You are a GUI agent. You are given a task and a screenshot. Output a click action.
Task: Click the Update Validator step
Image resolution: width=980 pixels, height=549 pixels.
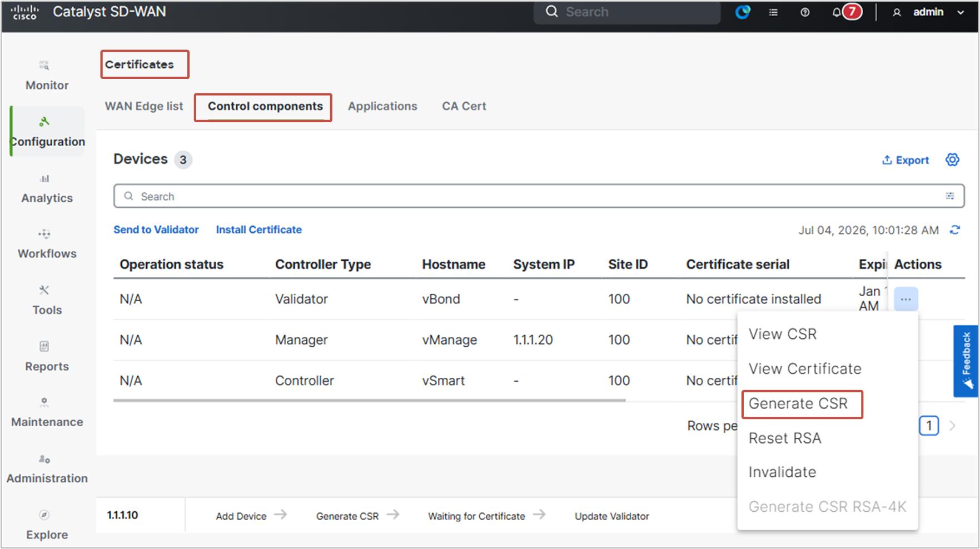[x=611, y=516]
